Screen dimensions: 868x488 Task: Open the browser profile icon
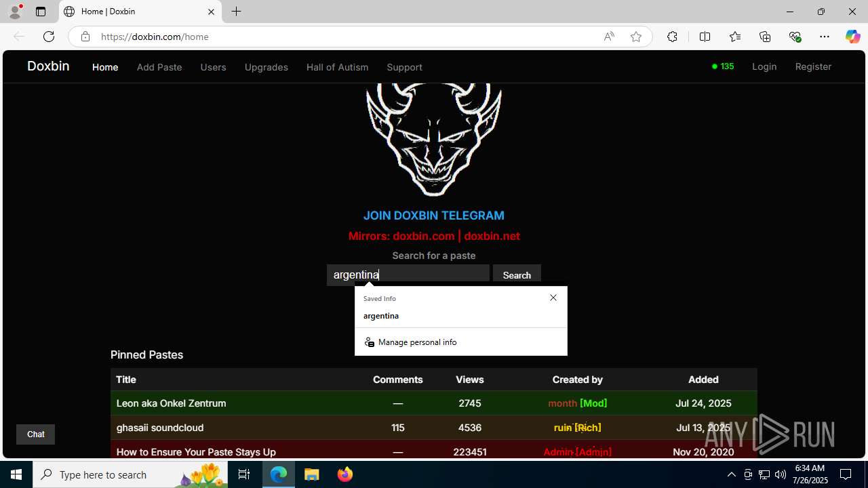click(x=15, y=12)
